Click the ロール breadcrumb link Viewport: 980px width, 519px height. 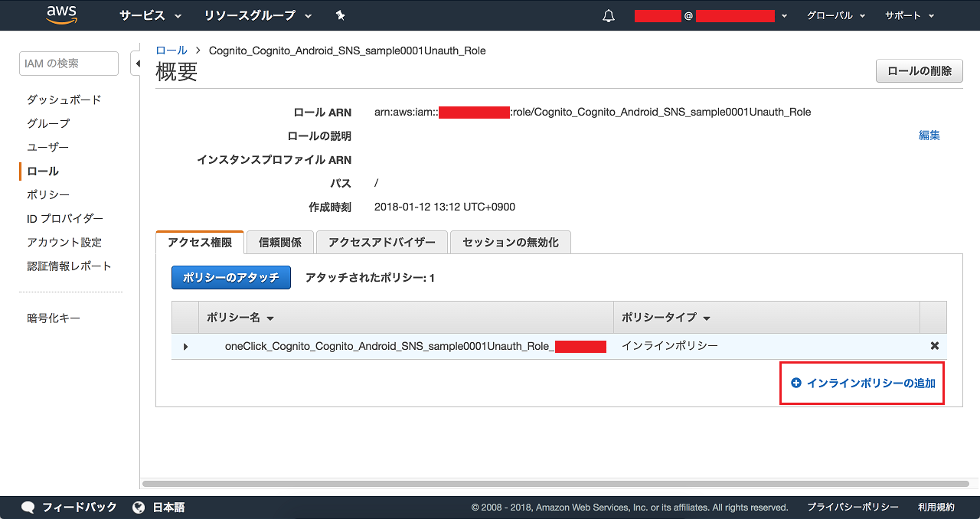pos(171,51)
